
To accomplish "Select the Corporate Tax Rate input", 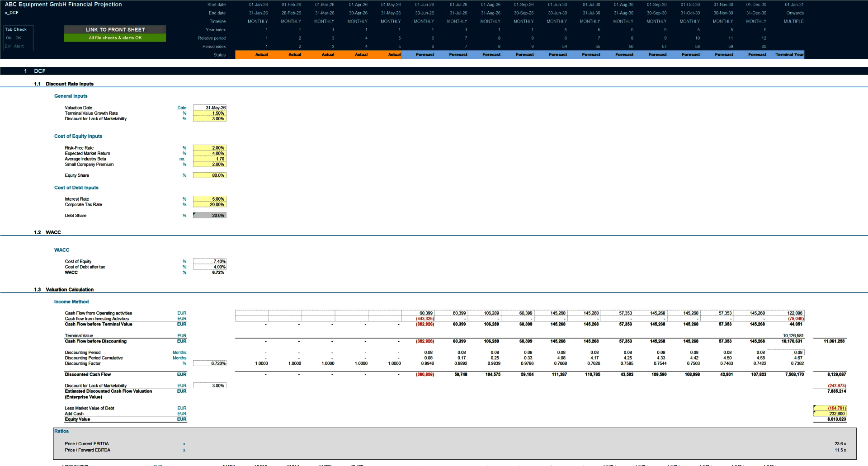I will click(209, 204).
